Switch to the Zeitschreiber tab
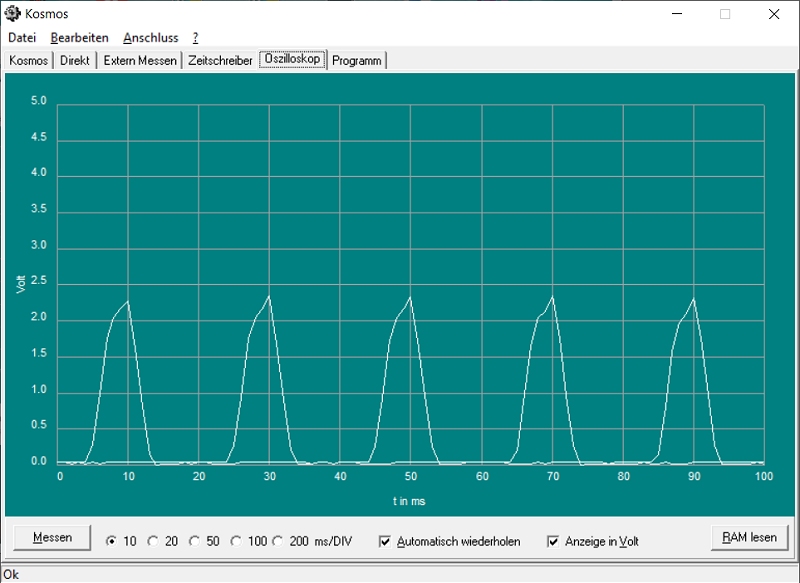 [x=220, y=61]
